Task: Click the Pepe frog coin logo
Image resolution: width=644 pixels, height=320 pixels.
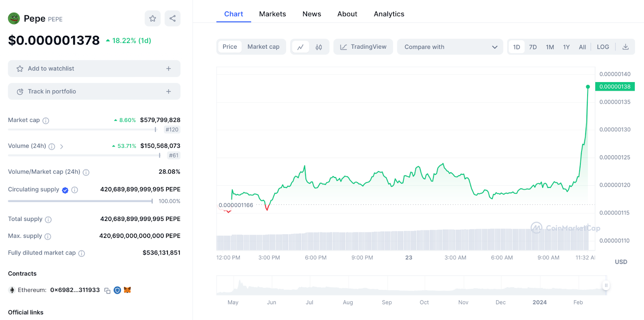Action: click(14, 19)
